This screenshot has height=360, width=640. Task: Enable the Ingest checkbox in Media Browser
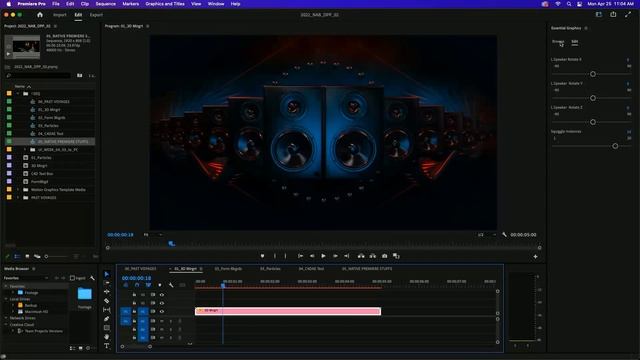click(x=72, y=278)
